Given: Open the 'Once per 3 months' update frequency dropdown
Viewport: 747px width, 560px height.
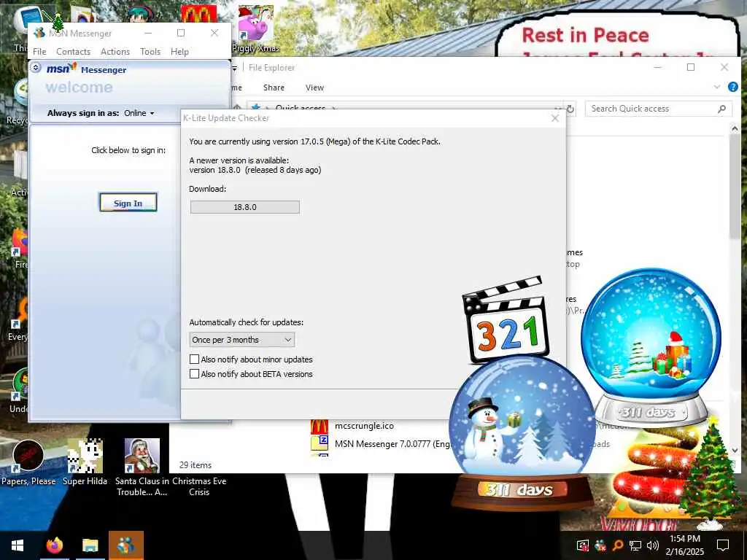Looking at the screenshot, I should [x=241, y=340].
